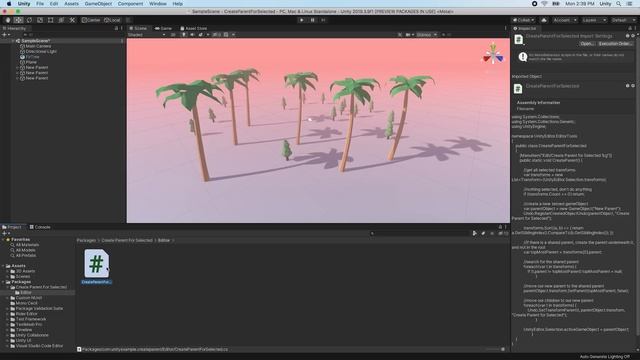Open the TextMesh Pro package folder
This screenshot has height=360, width=640.
29,324
